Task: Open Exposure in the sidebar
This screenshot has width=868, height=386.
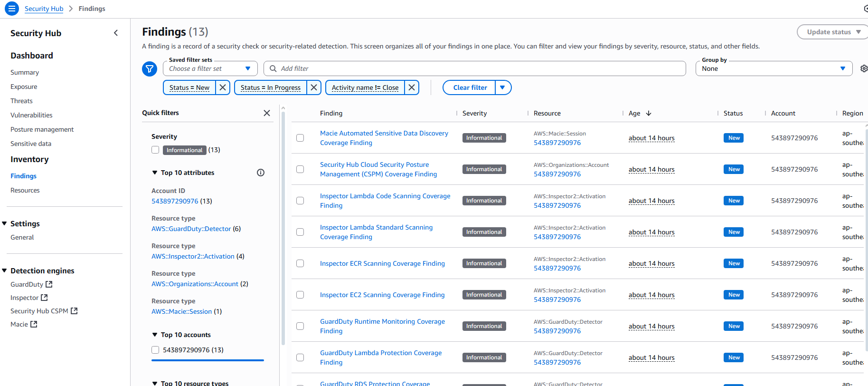Action: 24,87
